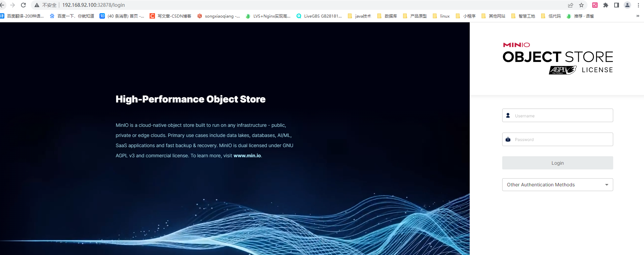Open the 百度一下，你就知道 bookmark
Viewport: 644px width, 255px height.
(72, 16)
